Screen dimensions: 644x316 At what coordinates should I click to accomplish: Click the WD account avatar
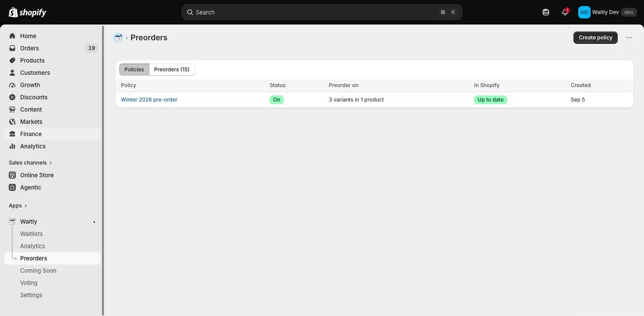pyautogui.click(x=584, y=12)
